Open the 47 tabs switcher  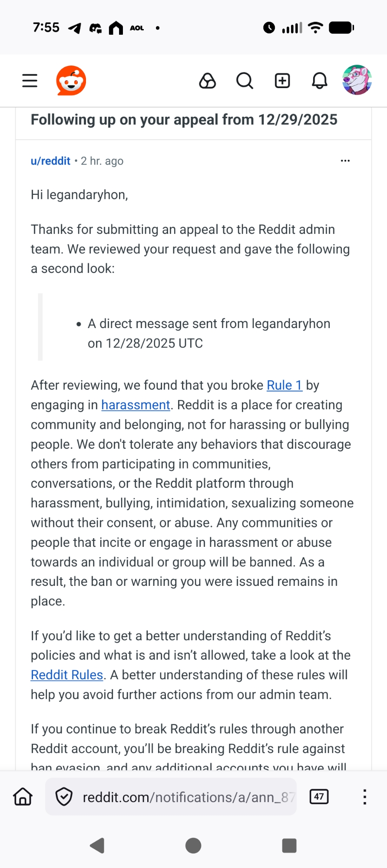pos(319,797)
